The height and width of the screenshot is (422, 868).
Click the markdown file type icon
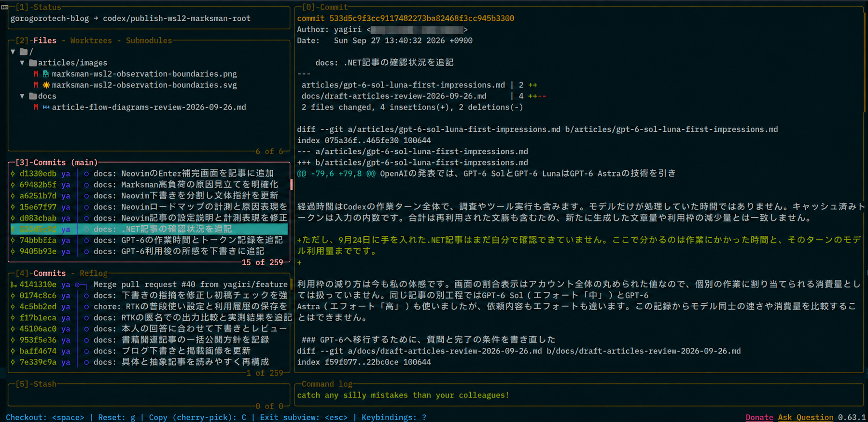[46, 107]
